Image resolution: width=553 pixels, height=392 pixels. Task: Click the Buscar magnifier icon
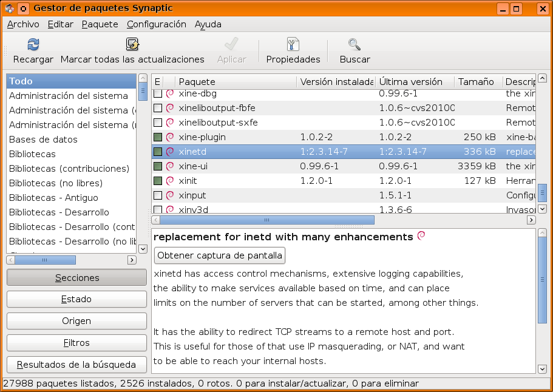(355, 45)
